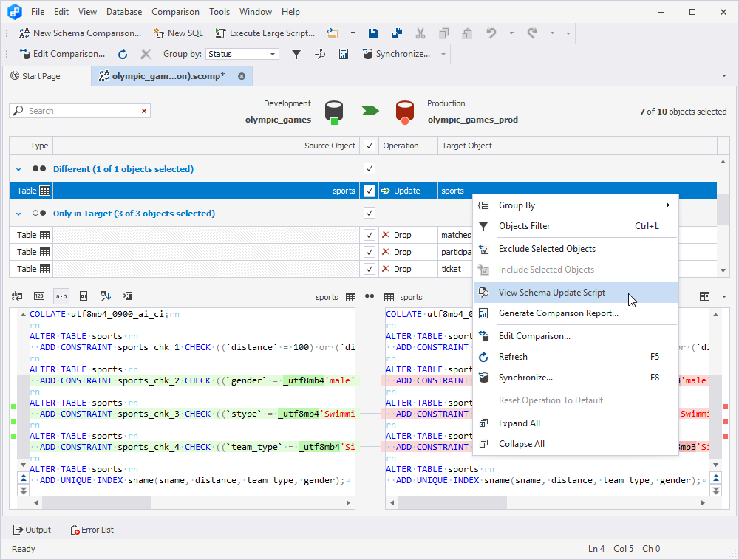Click the Copy icon in toolbar
739x560 pixels.
443,33
